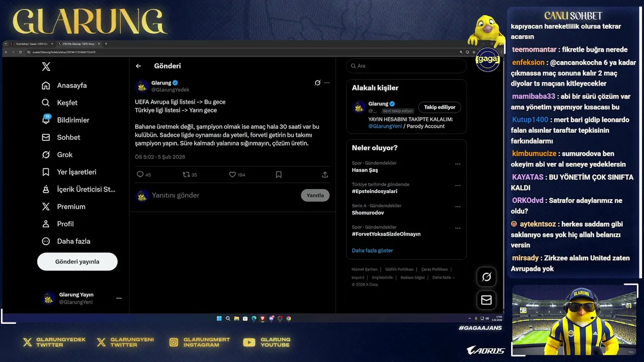Open options for the #Epsteindosyalari trend
Image resolution: width=644 pixels, height=362 pixels.
point(458,185)
